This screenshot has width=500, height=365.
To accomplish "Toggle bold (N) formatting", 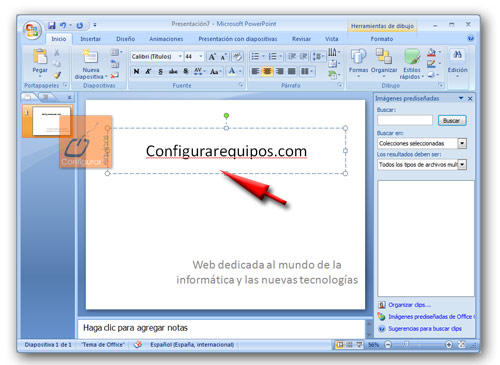I will [136, 71].
